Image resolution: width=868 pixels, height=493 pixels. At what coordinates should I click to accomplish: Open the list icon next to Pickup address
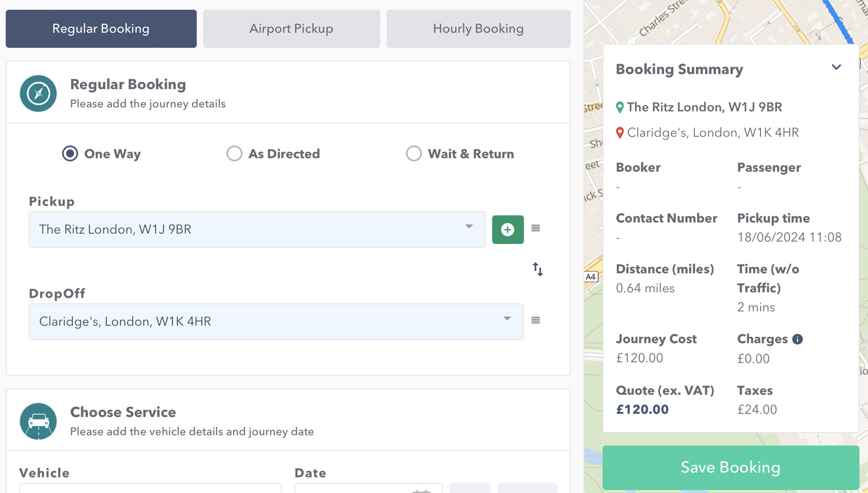535,228
